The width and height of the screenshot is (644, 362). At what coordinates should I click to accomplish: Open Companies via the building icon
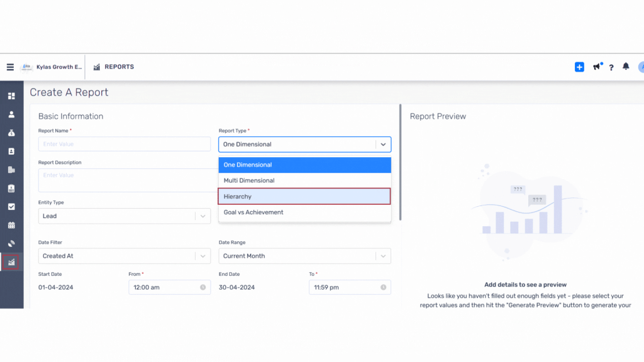(x=10, y=170)
